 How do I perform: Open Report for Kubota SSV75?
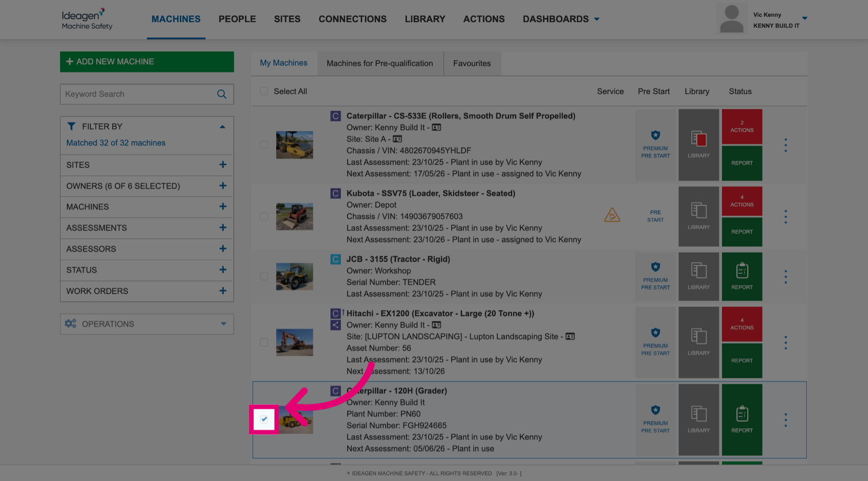click(742, 232)
